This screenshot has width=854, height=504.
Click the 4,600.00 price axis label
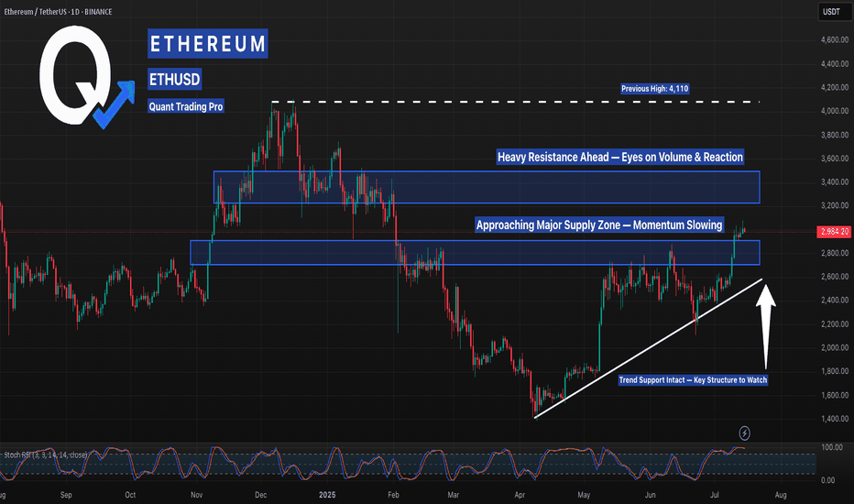coord(835,39)
